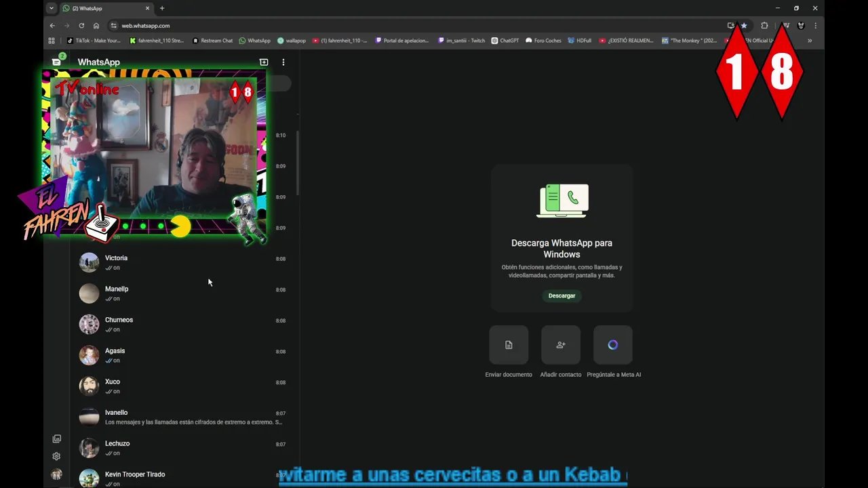Open the im_santiii Twitch bookmark

pos(462,41)
